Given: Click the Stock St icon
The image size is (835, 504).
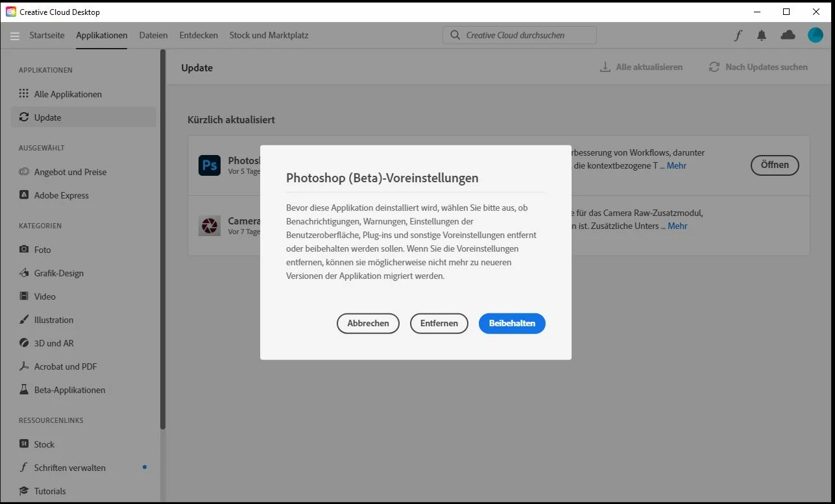Looking at the screenshot, I should pyautogui.click(x=24, y=444).
